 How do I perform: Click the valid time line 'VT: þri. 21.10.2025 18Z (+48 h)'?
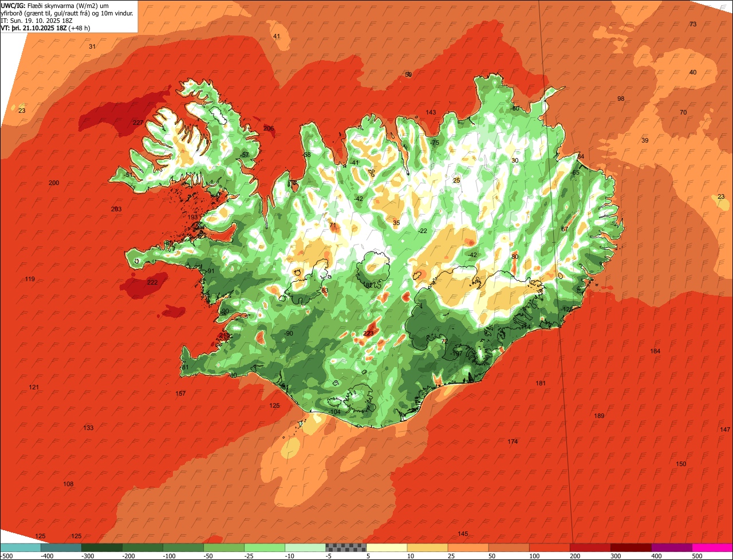(x=45, y=27)
